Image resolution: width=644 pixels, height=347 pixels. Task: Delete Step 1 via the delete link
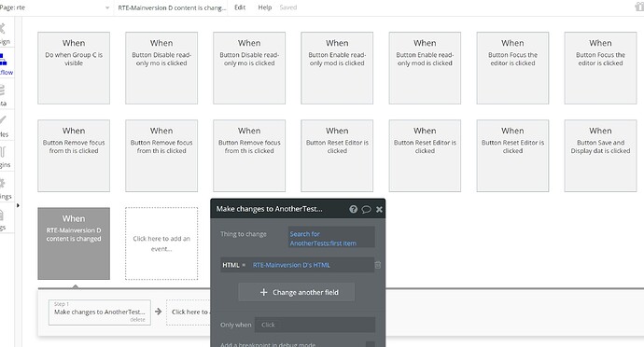(x=137, y=320)
